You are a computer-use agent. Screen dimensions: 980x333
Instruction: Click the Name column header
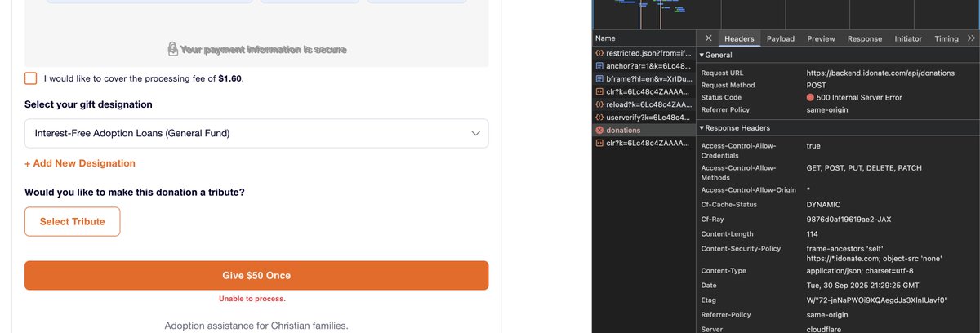(x=644, y=38)
